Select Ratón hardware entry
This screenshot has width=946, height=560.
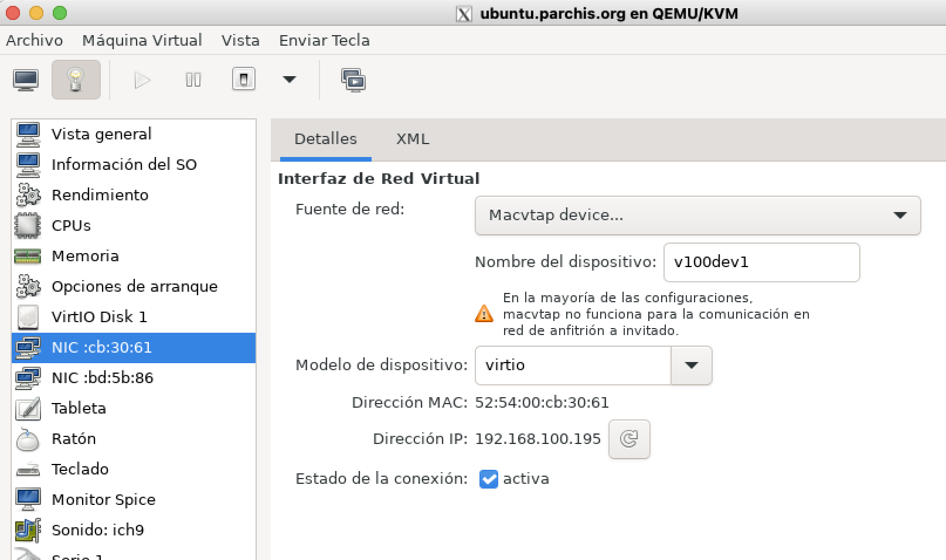pos(134,439)
